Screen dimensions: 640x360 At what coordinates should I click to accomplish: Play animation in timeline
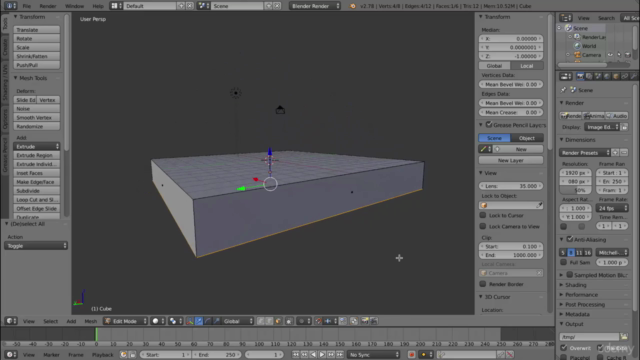pos(322,355)
